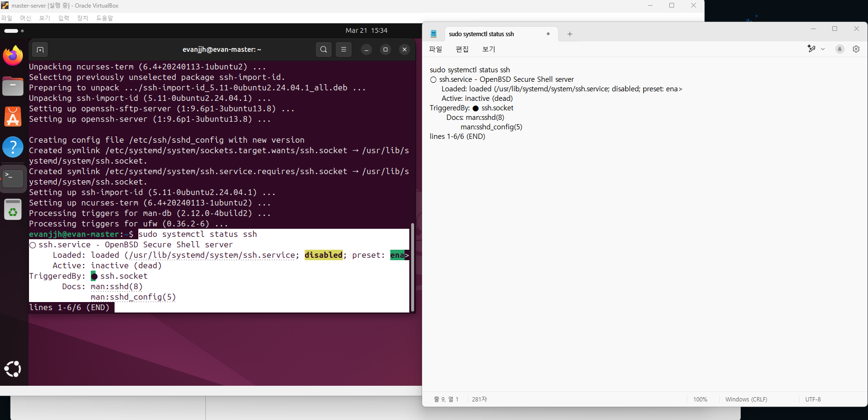Minimize the VirtualBox window
This screenshot has width=868, height=420.
(650, 6)
